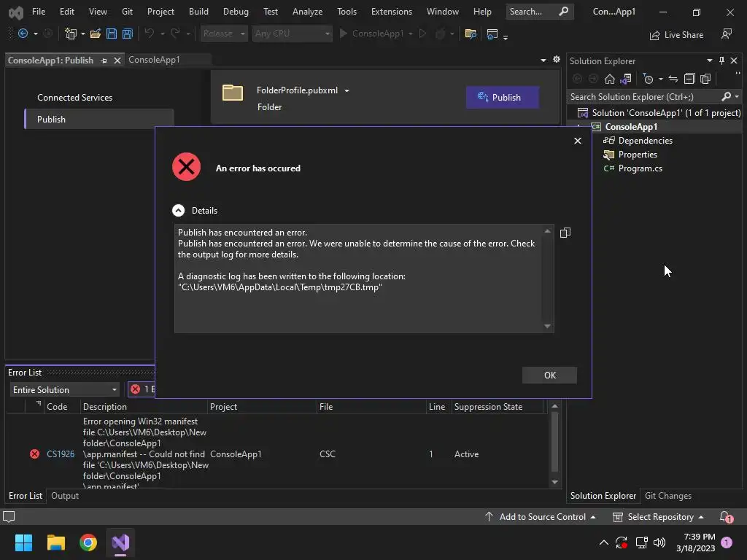Open the Extensions menu
Screen dimensions: 747x560
coord(392,12)
